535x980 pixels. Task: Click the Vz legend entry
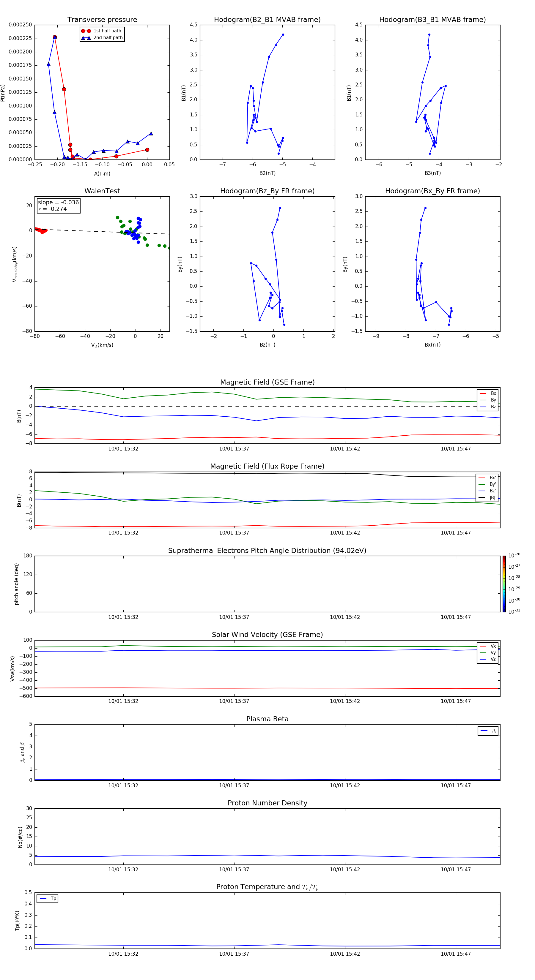coord(488,659)
